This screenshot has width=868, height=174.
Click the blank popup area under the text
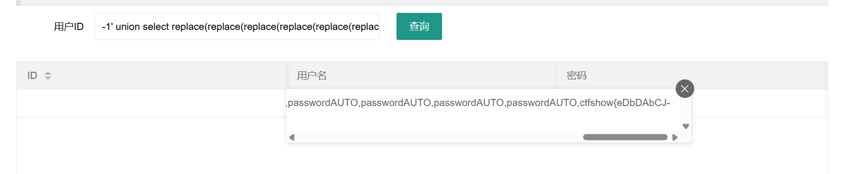(483, 121)
